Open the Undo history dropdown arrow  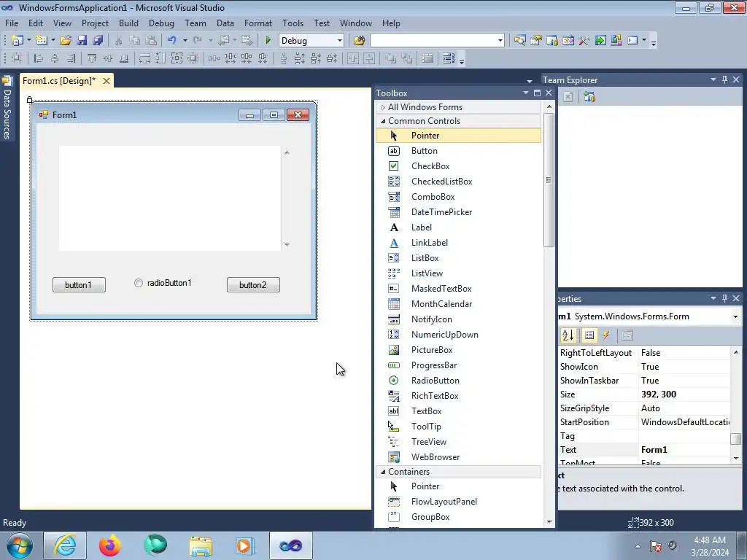coord(185,41)
